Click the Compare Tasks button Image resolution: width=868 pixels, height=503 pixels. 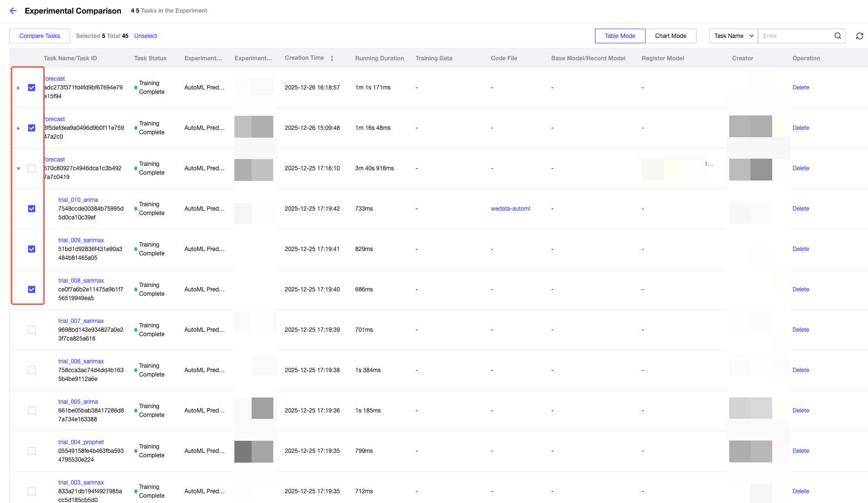(x=39, y=36)
